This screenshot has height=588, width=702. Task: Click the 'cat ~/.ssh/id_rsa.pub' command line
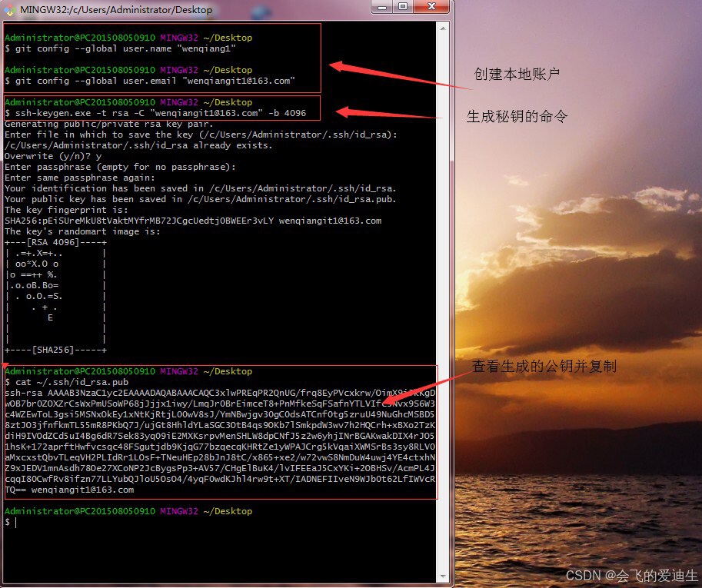[67, 382]
